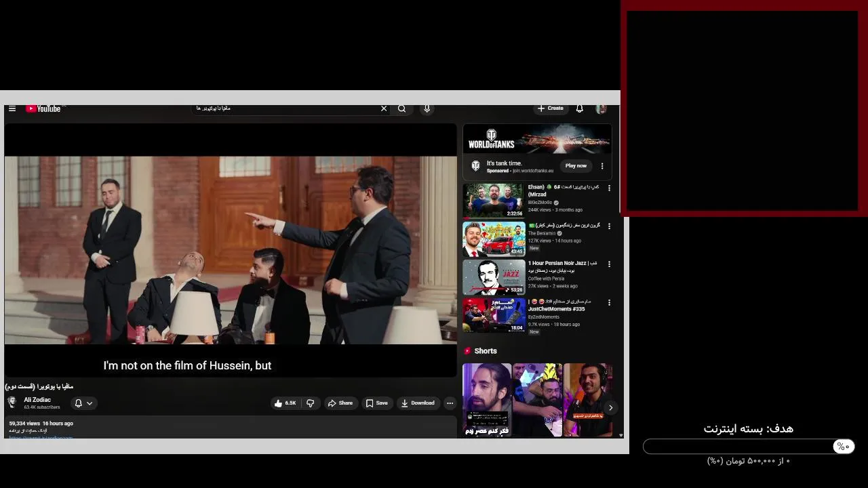This screenshot has width=868, height=488.
Task: Open options for the Ehsan (Mirzad video
Action: 609,188
